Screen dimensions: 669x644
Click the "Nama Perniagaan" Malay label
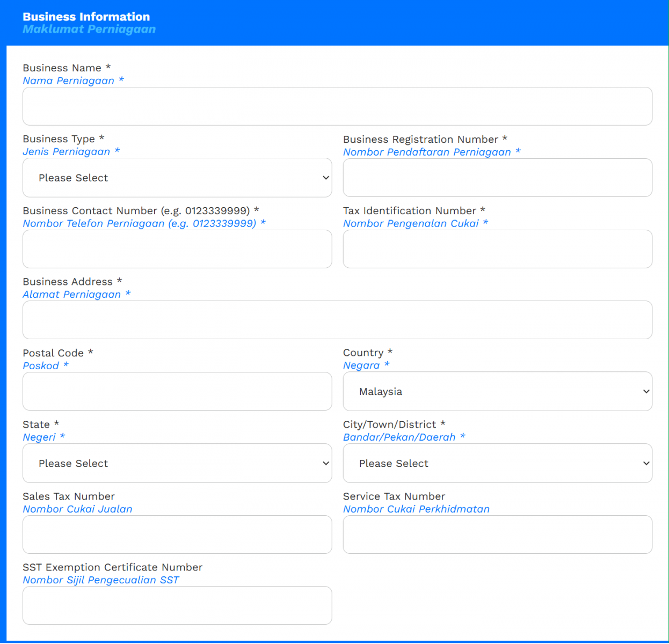pos(69,80)
